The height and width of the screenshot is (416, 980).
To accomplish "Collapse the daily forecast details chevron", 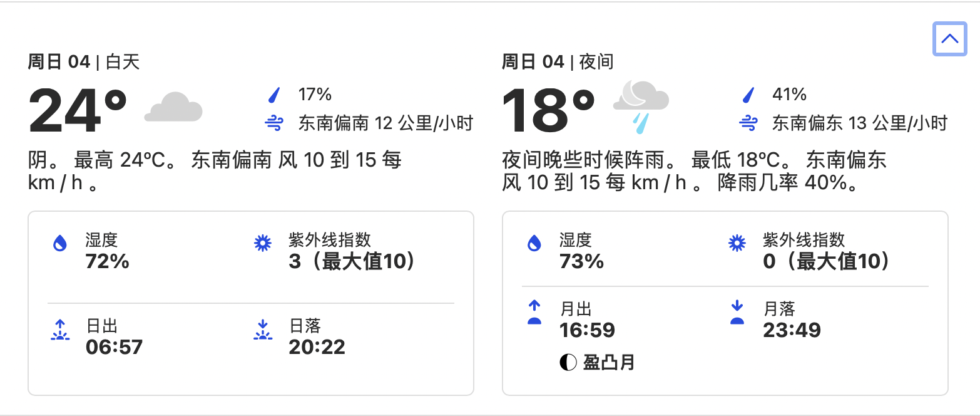I will [x=949, y=39].
